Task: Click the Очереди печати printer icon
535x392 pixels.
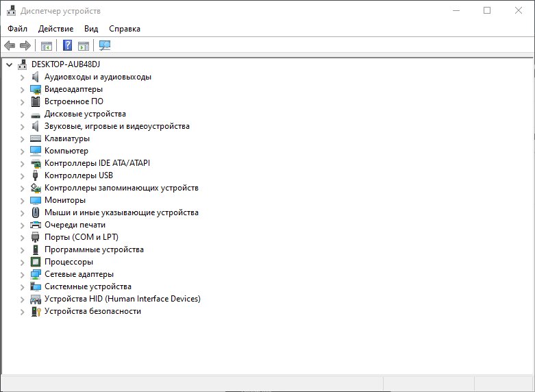Action: pos(36,225)
